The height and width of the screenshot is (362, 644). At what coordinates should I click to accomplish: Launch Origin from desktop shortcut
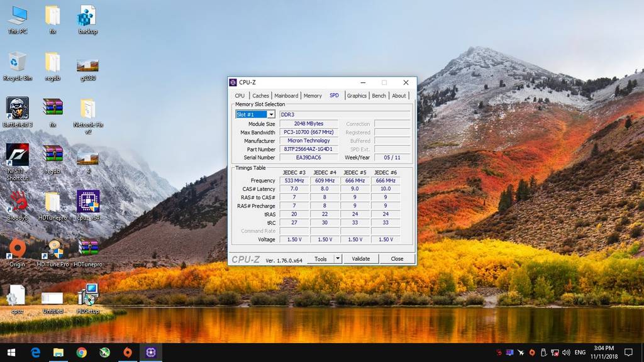17,253
